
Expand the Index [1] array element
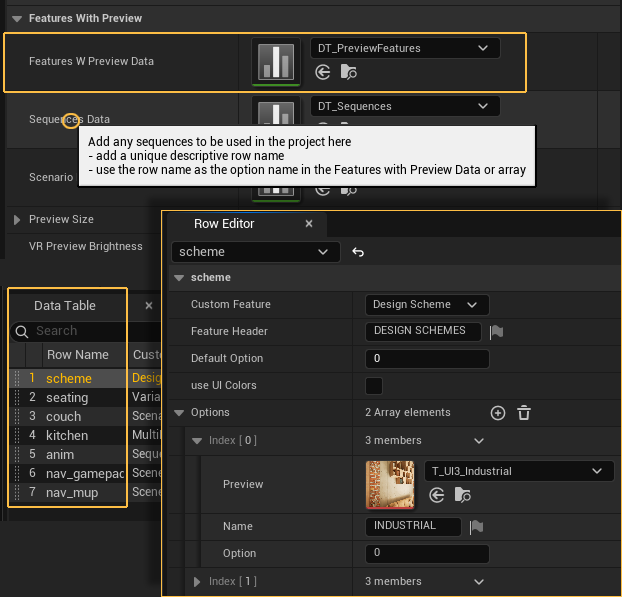click(197, 581)
